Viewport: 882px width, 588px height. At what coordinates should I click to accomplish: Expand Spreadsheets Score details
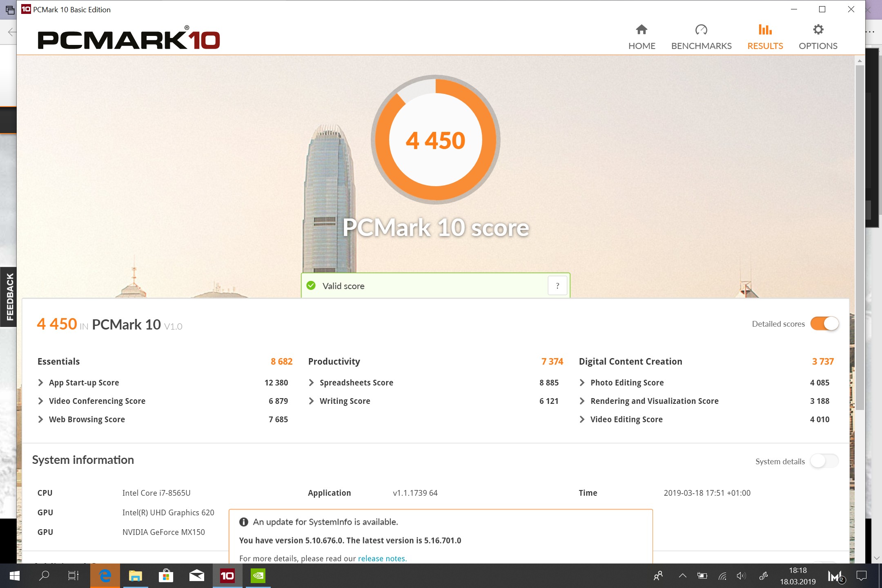click(x=311, y=383)
